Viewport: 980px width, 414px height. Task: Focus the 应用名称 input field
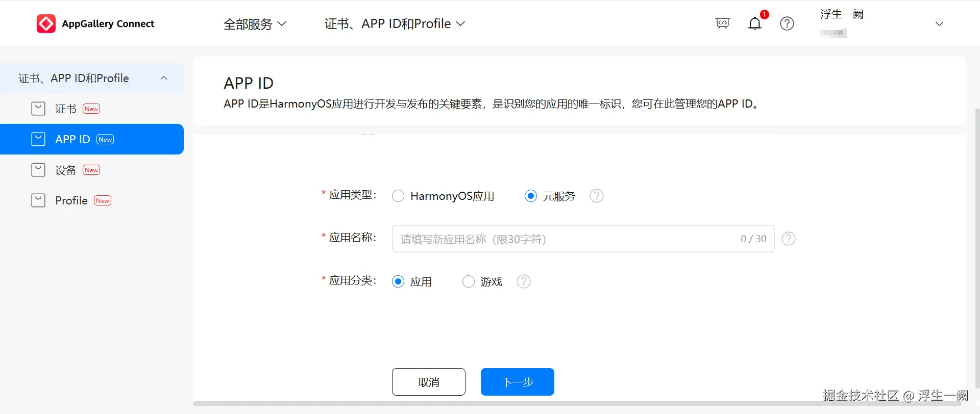pyautogui.click(x=583, y=239)
